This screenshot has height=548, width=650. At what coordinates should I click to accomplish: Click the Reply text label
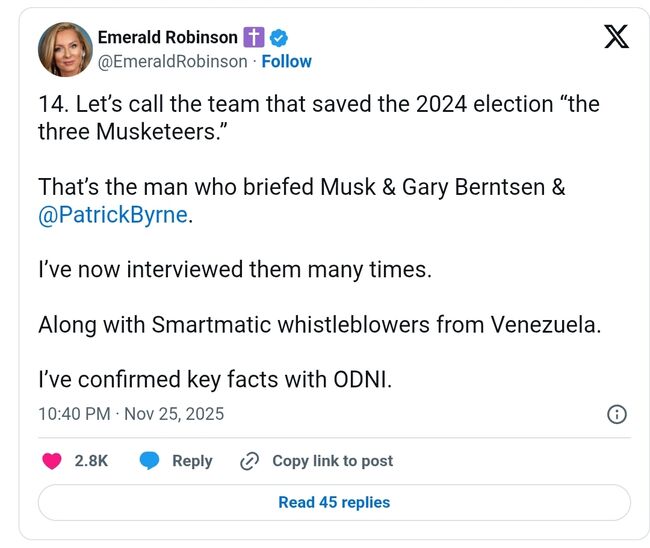(x=192, y=461)
